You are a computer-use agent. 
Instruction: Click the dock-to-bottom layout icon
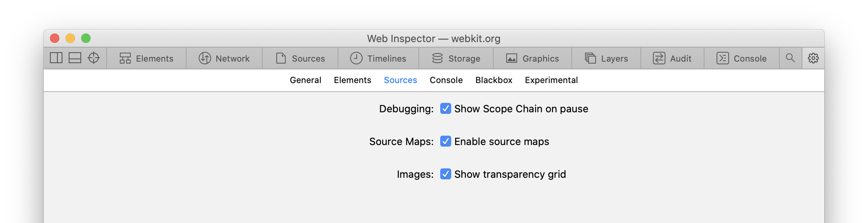[75, 58]
